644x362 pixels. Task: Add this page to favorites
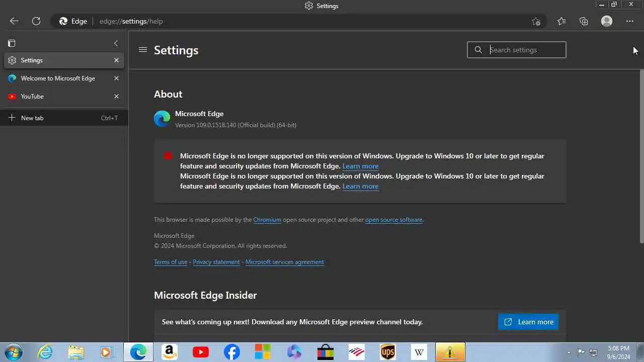(x=536, y=21)
